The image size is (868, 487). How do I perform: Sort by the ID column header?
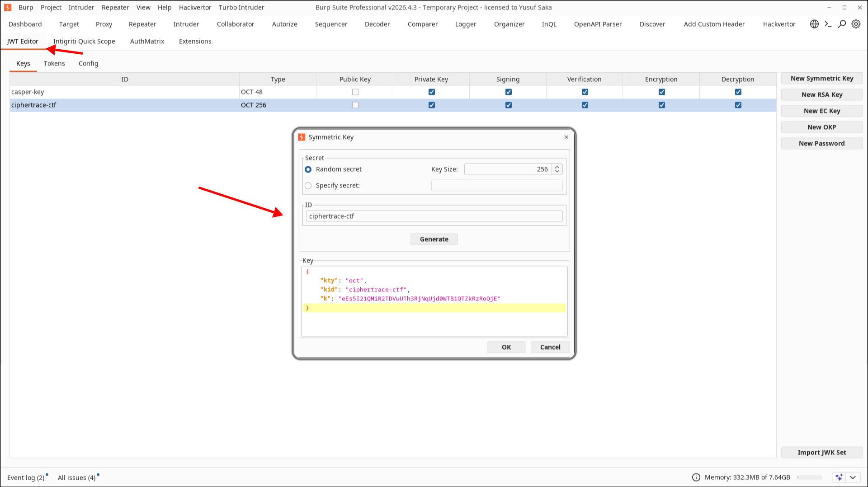pos(125,80)
